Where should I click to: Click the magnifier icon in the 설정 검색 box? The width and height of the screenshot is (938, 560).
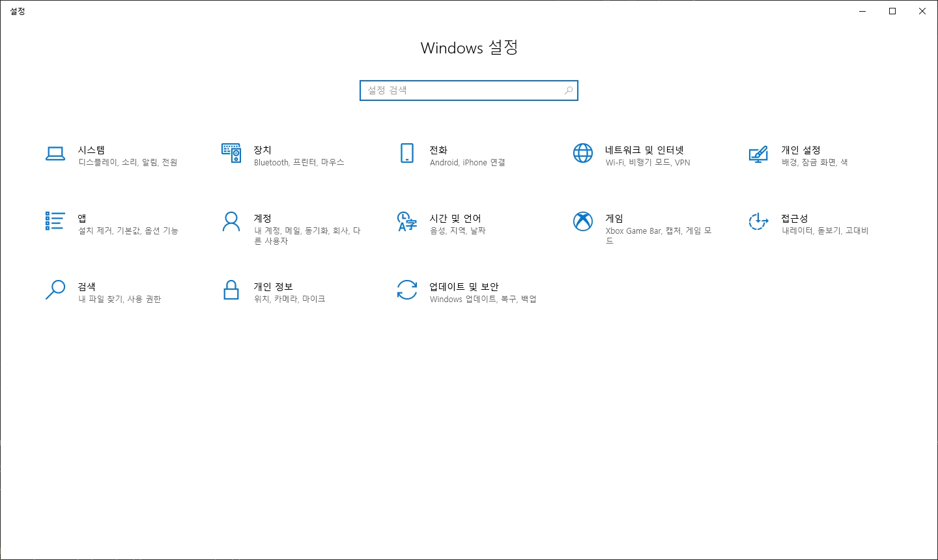coord(569,91)
